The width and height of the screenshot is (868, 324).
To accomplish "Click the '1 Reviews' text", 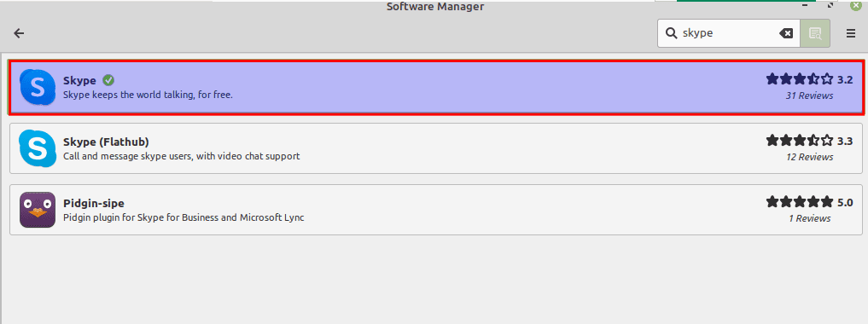I will pos(809,218).
